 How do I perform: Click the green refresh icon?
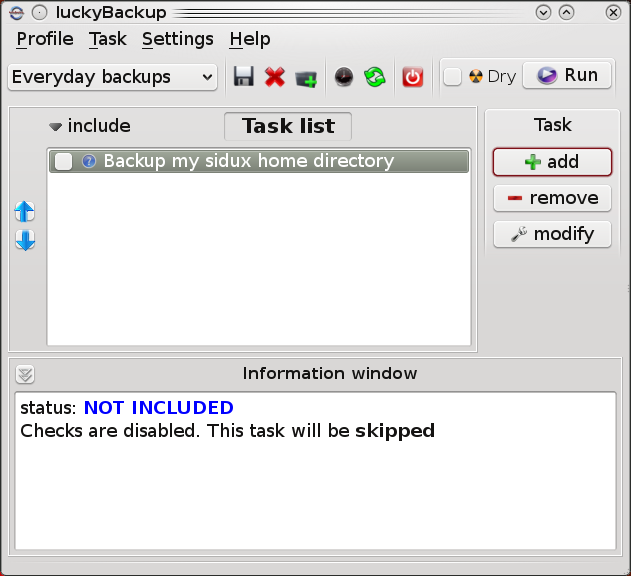coord(375,77)
